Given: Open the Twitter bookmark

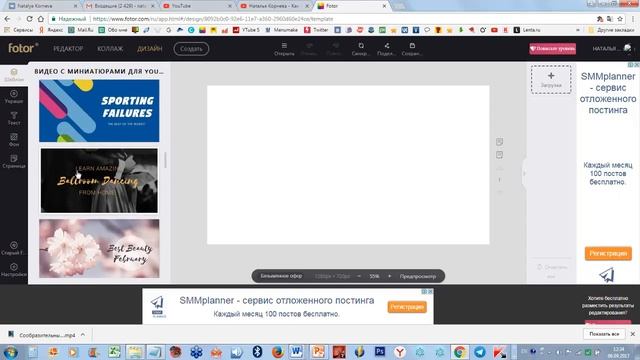Looking at the screenshot, I should coord(316,30).
